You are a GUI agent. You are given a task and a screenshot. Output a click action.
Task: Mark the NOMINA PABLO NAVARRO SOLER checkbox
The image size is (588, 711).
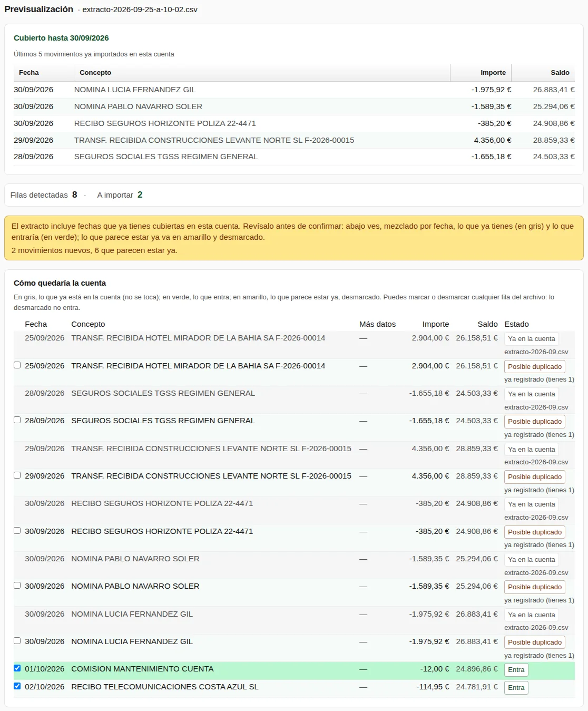coord(17,586)
